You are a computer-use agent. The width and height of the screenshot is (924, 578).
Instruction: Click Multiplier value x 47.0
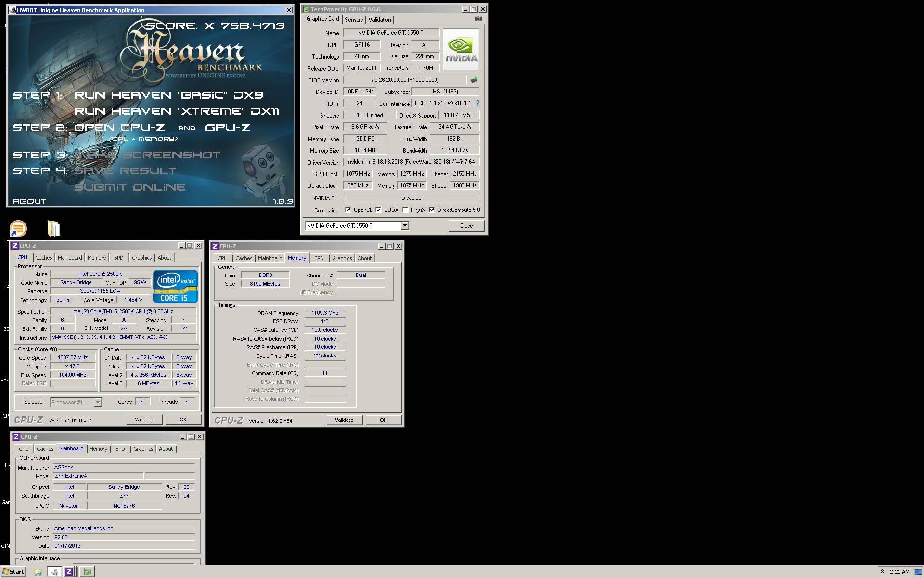coord(73,367)
